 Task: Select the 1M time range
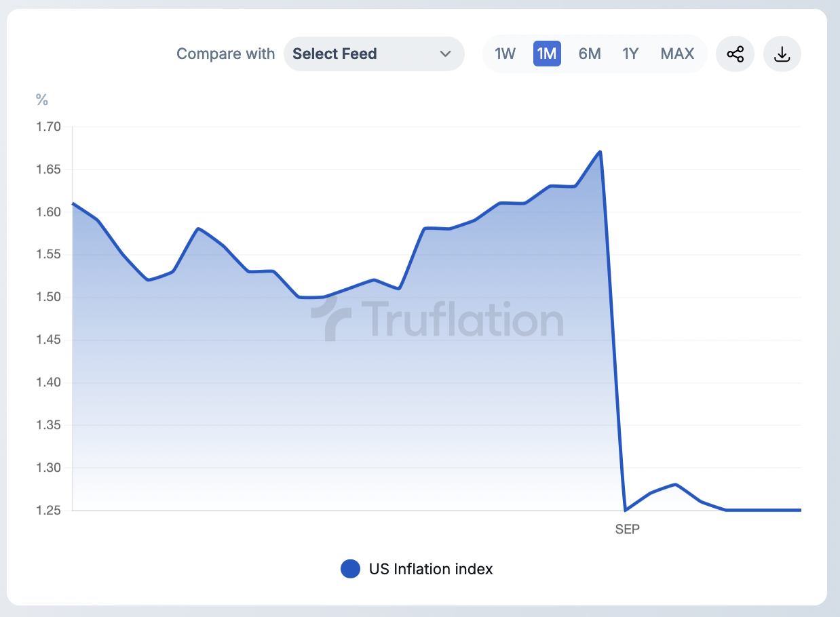click(547, 54)
